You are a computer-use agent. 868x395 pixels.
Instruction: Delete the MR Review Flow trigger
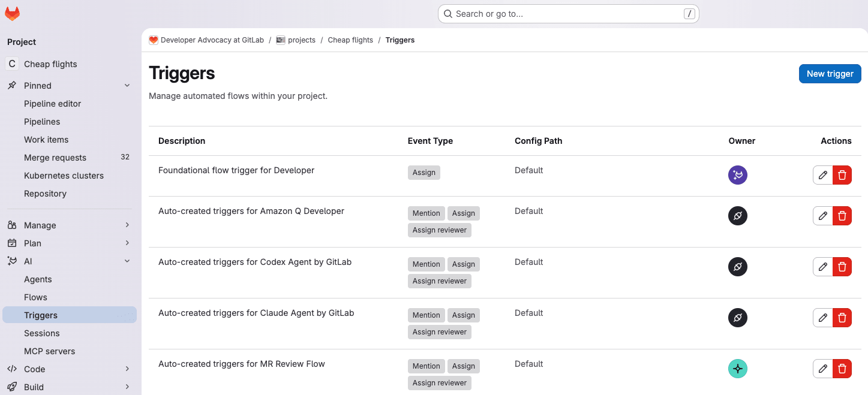(842, 369)
